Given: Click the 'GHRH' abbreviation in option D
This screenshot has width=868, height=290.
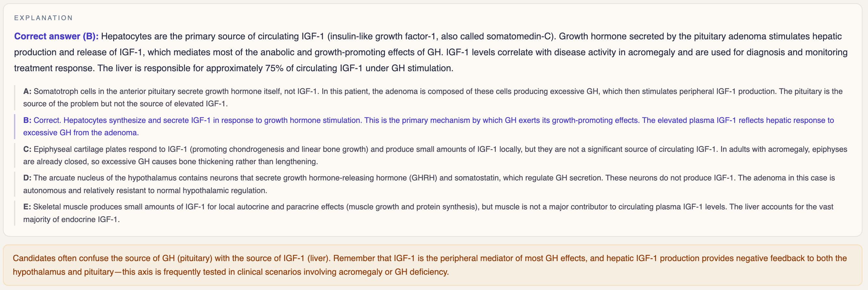Looking at the screenshot, I should coord(423,178).
